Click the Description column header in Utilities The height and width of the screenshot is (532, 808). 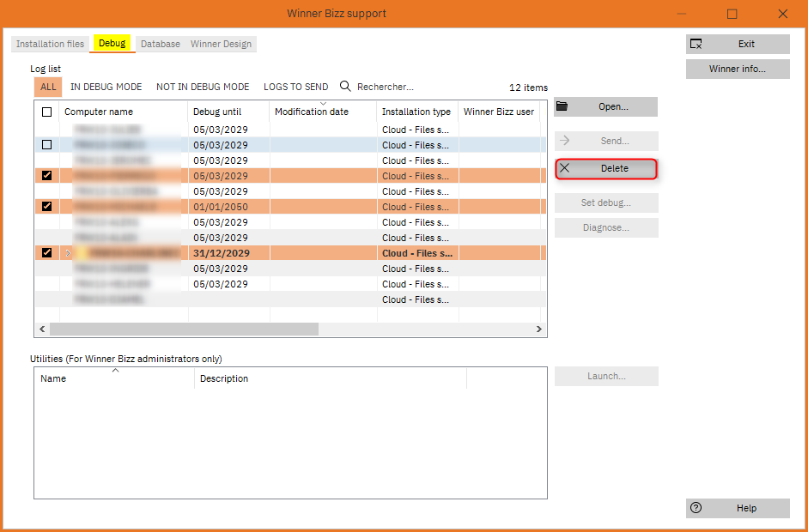(x=331, y=378)
